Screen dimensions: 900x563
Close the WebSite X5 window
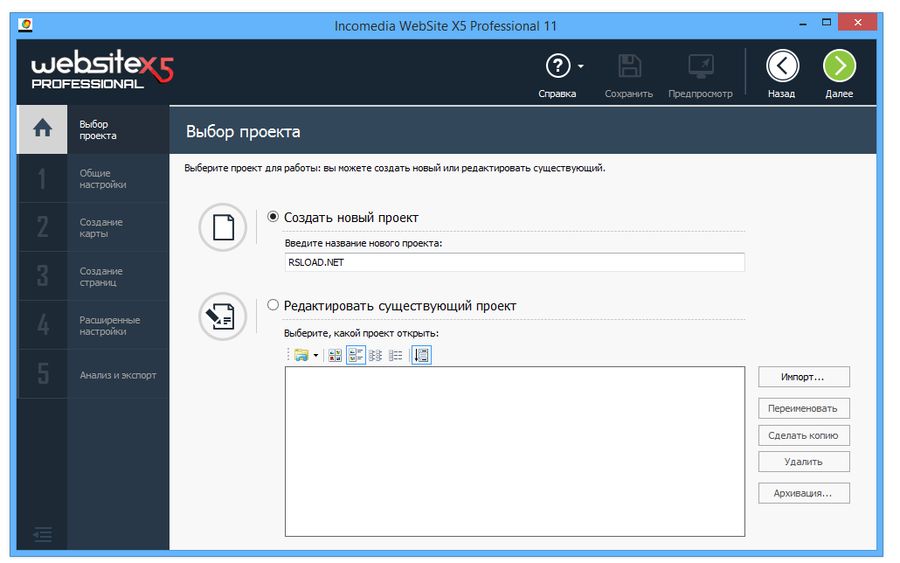[x=857, y=22]
